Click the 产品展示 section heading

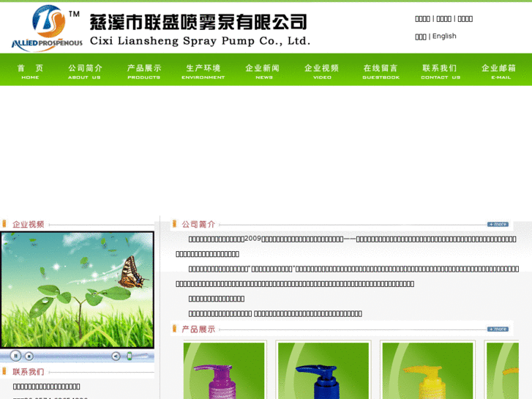pos(198,329)
